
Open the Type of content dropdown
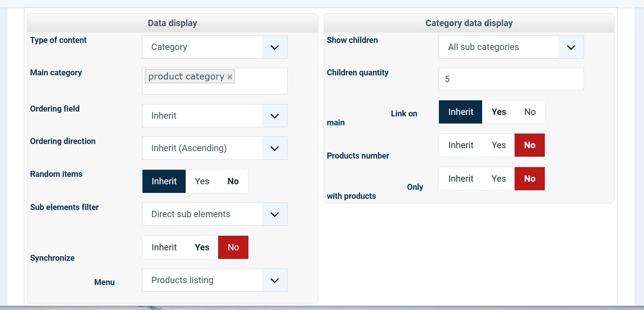214,47
